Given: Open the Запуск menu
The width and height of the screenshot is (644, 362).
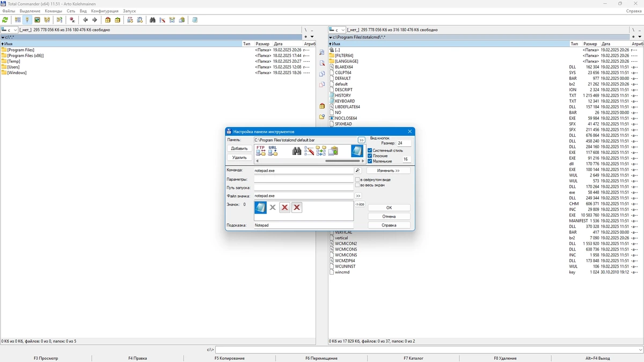Looking at the screenshot, I should coord(129,11).
